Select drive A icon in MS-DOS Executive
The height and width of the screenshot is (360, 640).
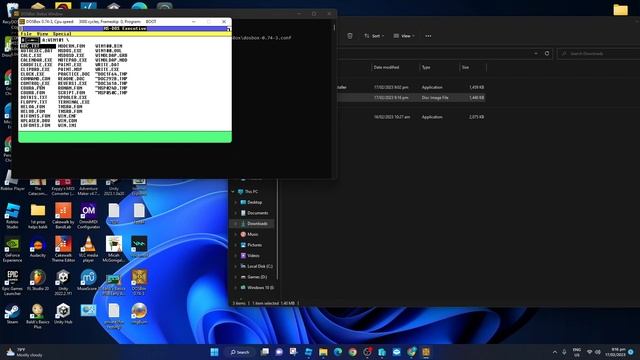point(30,40)
